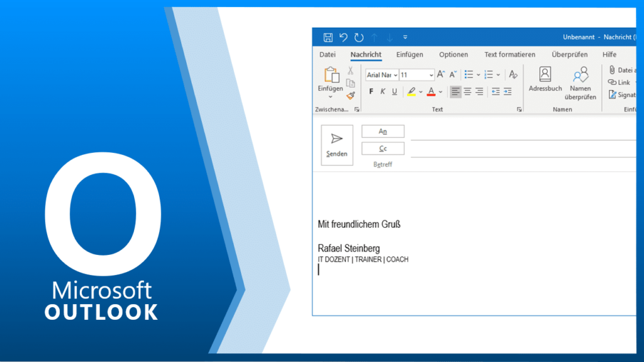This screenshot has width=644, height=362.
Task: Redo the last action
Action: 359,37
